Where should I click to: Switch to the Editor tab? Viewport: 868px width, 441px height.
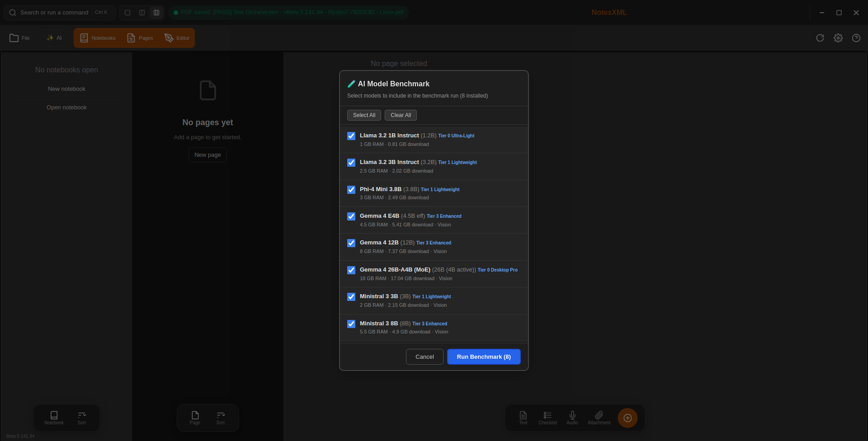[177, 38]
